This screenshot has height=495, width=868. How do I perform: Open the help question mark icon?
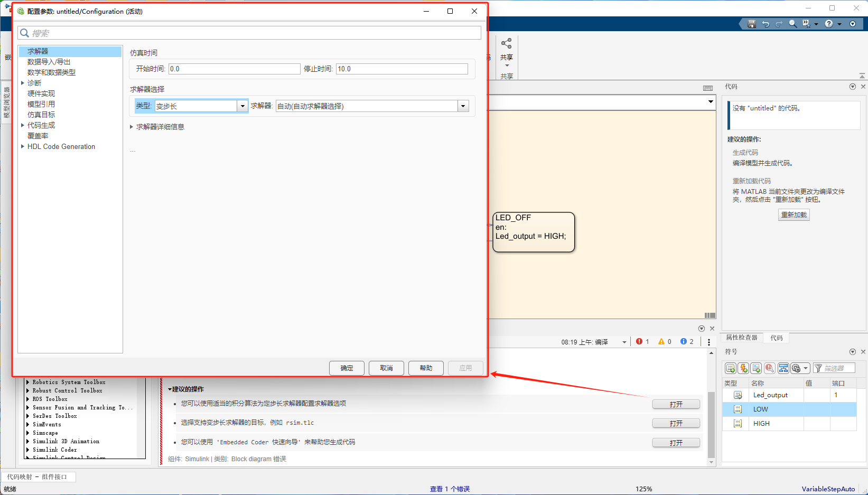coord(829,24)
